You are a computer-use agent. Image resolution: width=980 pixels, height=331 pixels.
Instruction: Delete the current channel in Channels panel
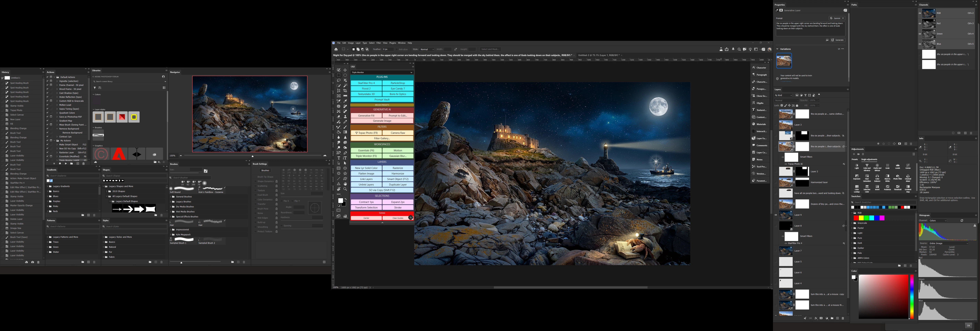coord(971,133)
